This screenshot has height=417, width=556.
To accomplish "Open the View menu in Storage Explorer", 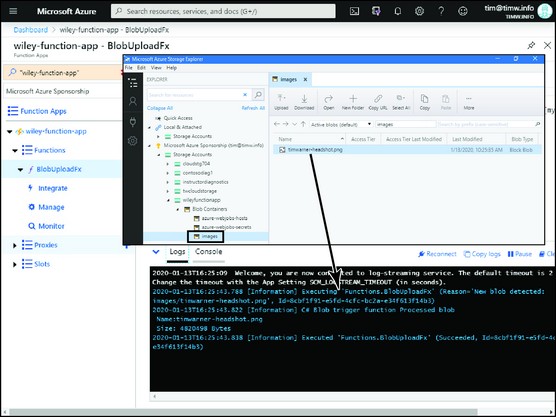I will tap(156, 68).
